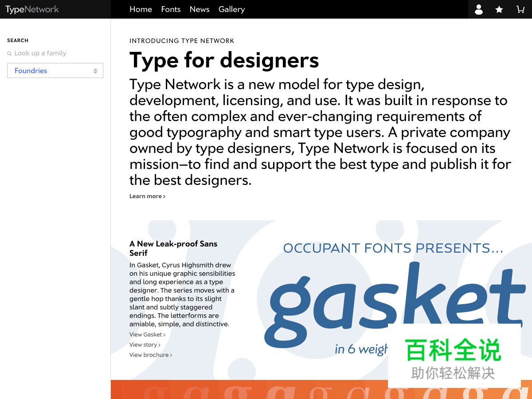
Task: Click the search magnifier icon
Action: tap(9, 54)
